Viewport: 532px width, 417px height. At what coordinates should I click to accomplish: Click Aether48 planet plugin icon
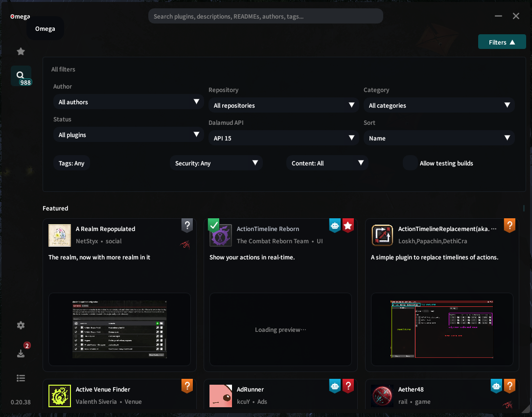(x=382, y=395)
